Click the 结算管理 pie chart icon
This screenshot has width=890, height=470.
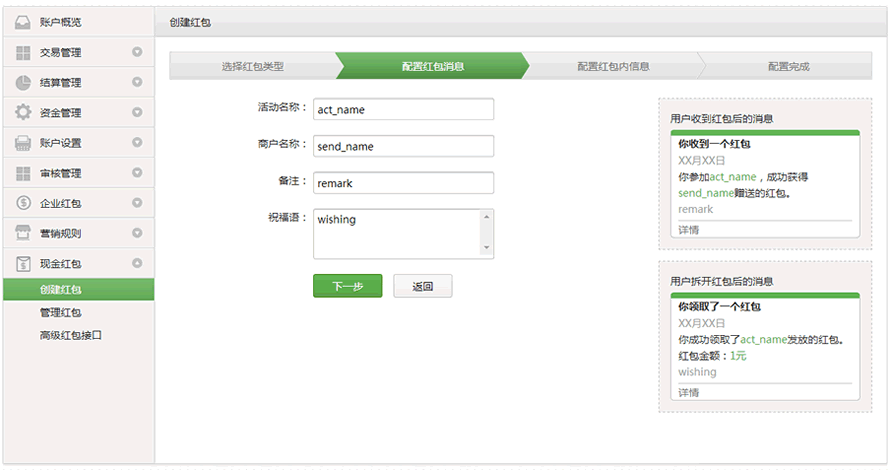23,83
